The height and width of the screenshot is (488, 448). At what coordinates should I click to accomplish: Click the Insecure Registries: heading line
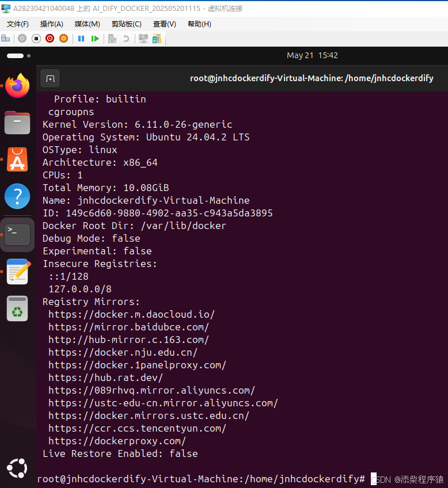(x=100, y=264)
